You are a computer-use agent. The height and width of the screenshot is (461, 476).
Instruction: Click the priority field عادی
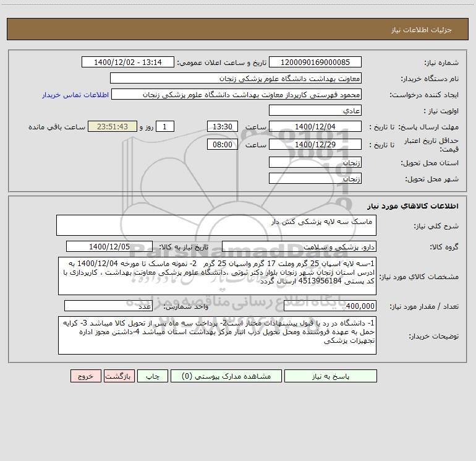click(315, 111)
